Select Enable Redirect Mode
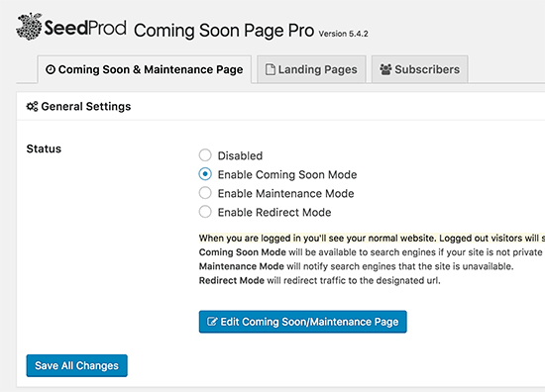This screenshot has width=545, height=392. pos(205,212)
